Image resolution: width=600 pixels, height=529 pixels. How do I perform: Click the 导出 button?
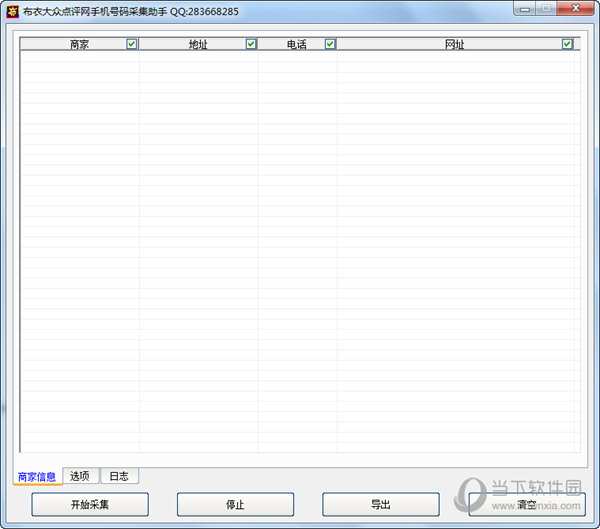point(381,505)
